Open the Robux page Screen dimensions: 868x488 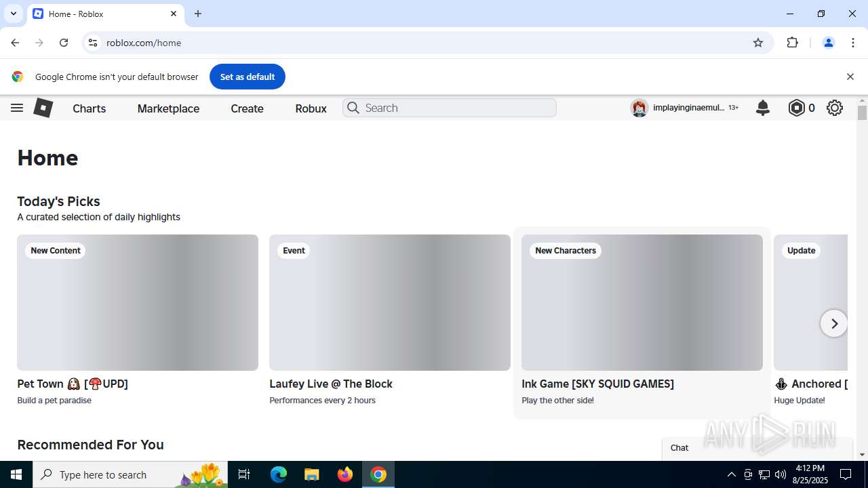coord(311,108)
